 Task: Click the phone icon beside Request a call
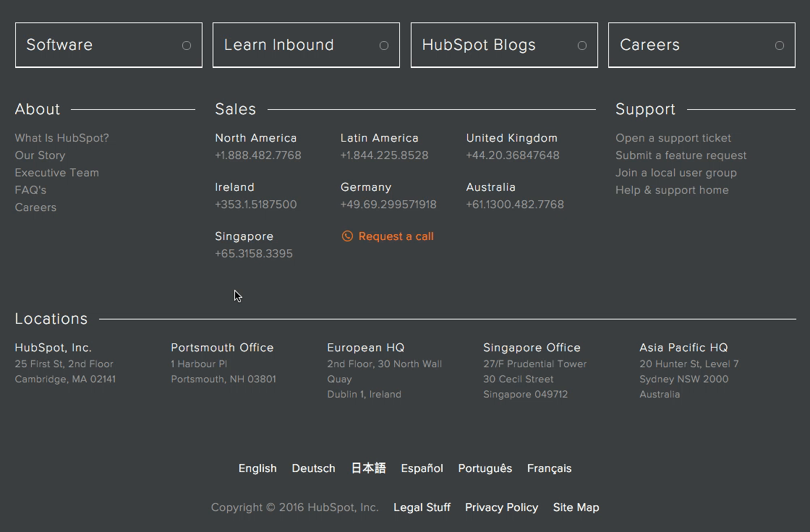click(347, 236)
